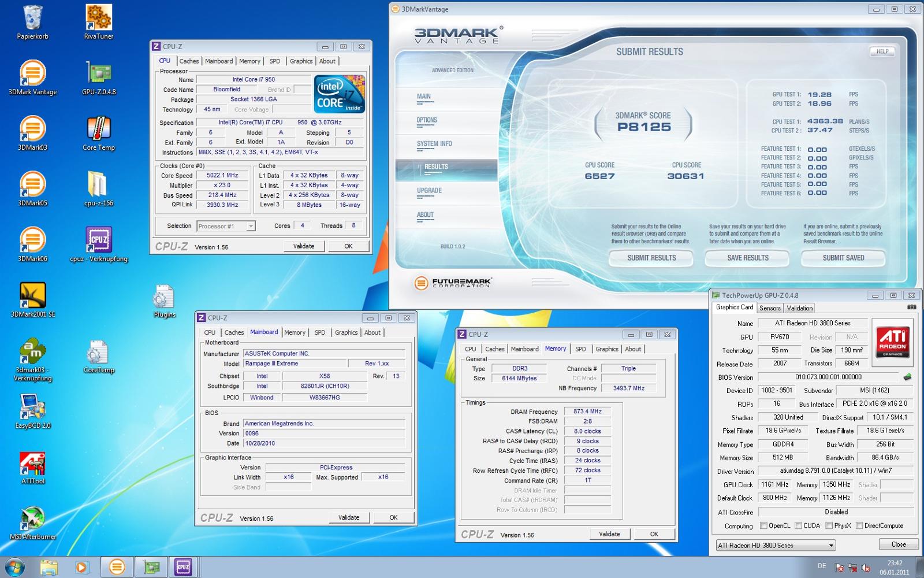The height and width of the screenshot is (578, 924).
Task: Click Validate in the Mainboard CPU-Z window
Action: (349, 518)
